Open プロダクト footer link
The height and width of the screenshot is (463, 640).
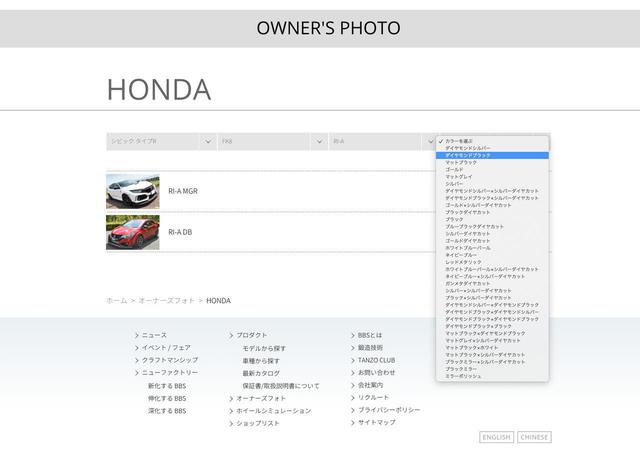[x=252, y=335]
